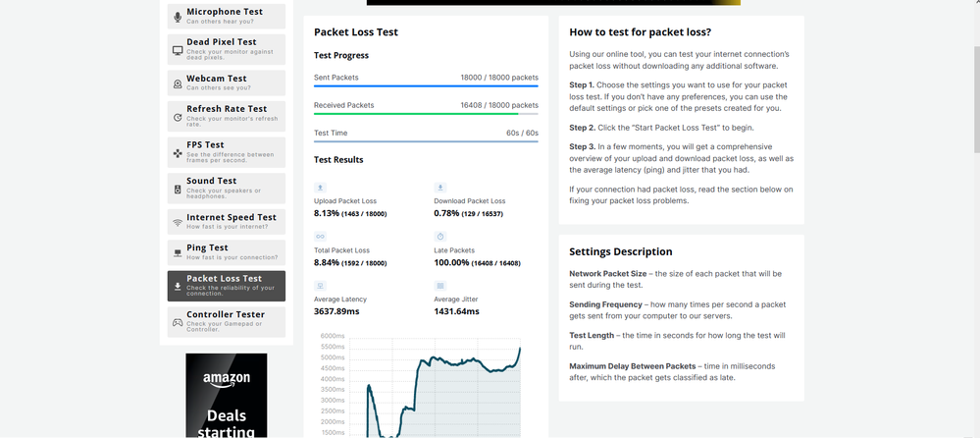Viewport: 980px width, 438px height.
Task: Click the wifi icon beside Internet Speed Test
Action: coord(178,222)
